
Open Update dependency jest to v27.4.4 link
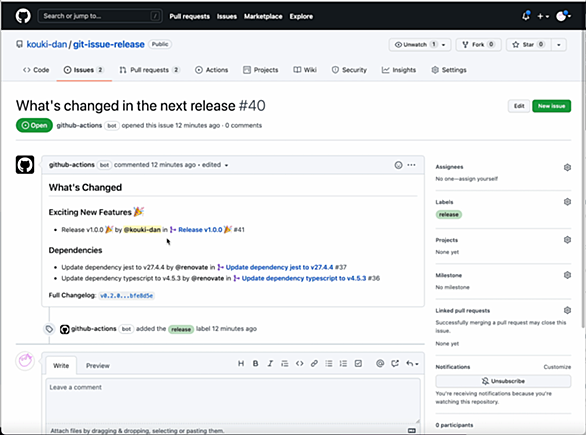[279, 267]
